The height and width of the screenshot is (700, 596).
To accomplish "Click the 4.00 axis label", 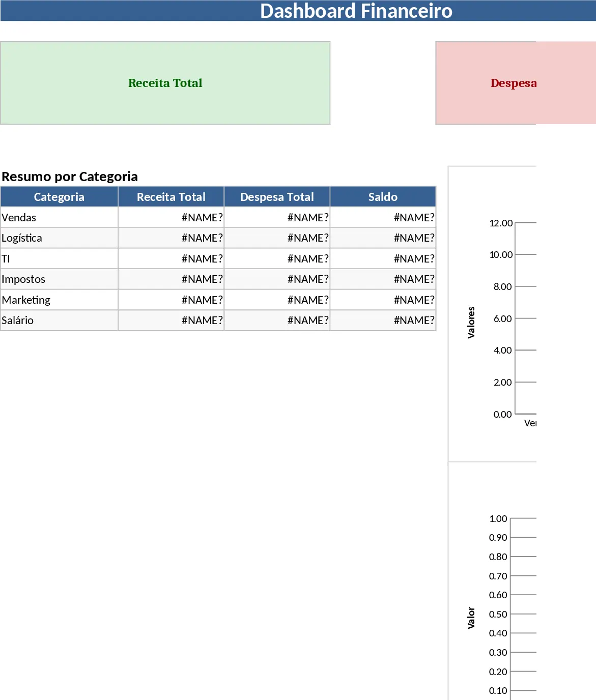I will coord(502,350).
